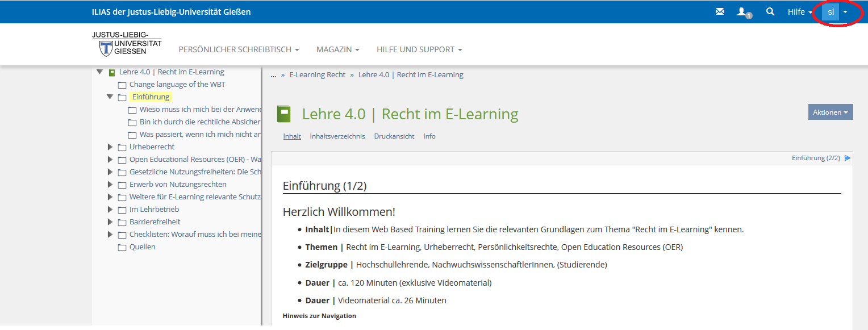Follow the E-Learning Recht breadcrumb link
Screen dimensions: 868x330
point(317,75)
